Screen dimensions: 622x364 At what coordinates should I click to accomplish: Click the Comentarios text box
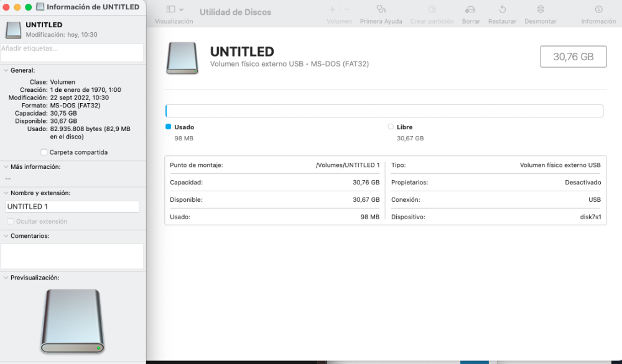[72, 257]
